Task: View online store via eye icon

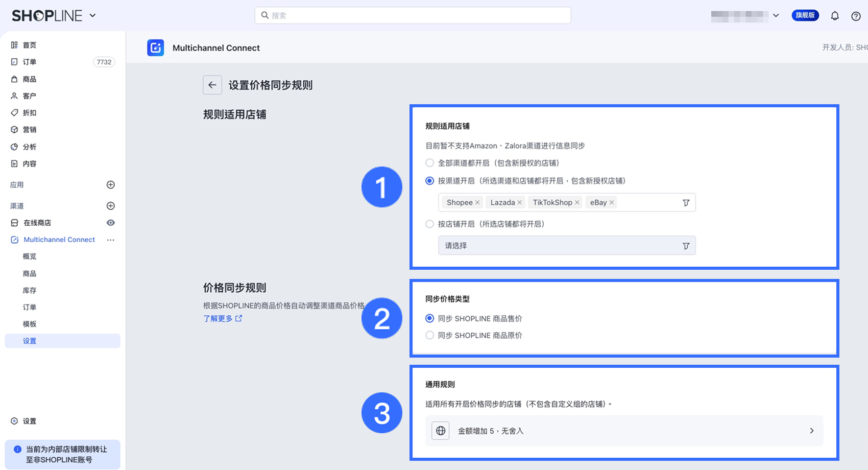Action: pos(110,223)
